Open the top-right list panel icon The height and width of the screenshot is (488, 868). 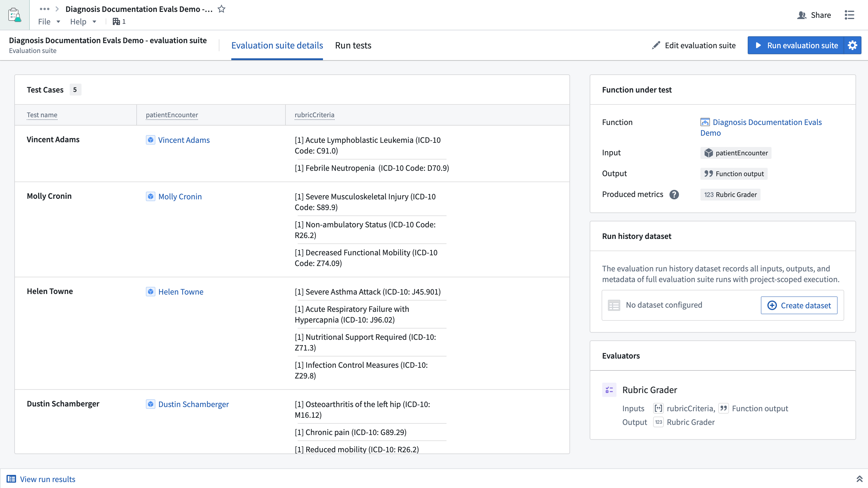pyautogui.click(x=850, y=15)
